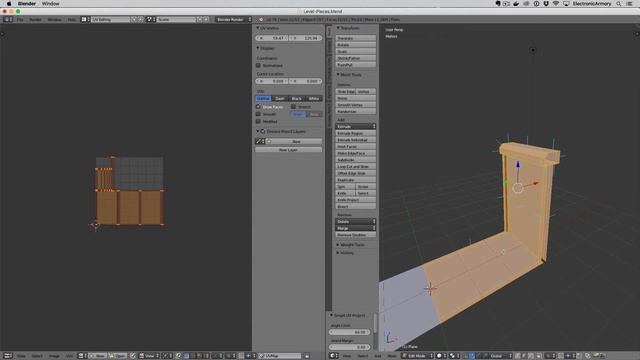
Task: Open the UV editor's editor type icon
Action: [x=8, y=356]
